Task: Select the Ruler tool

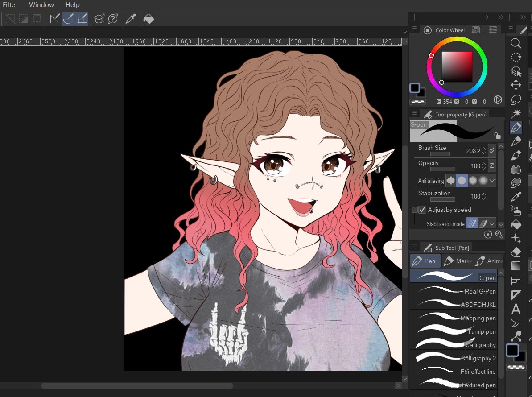Action: tap(516, 295)
